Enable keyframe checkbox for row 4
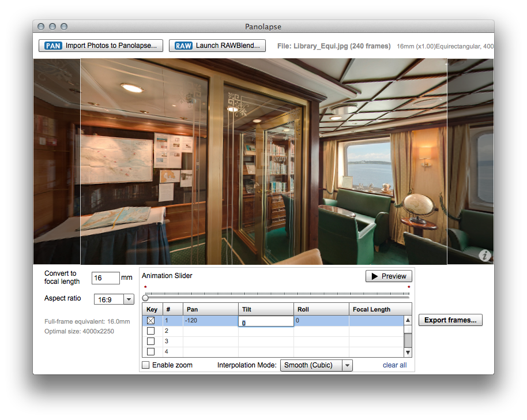Screen dimensions: 527x420 click(x=151, y=352)
